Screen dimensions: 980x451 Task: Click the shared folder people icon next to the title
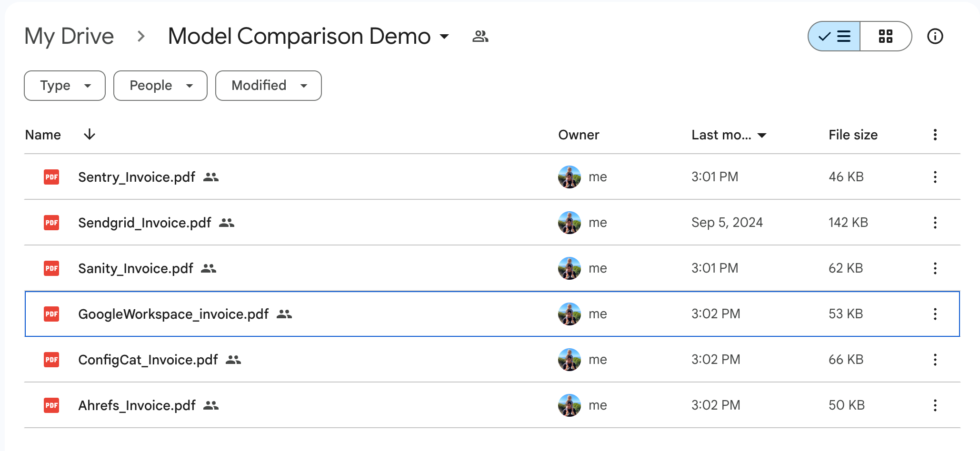coord(480,36)
